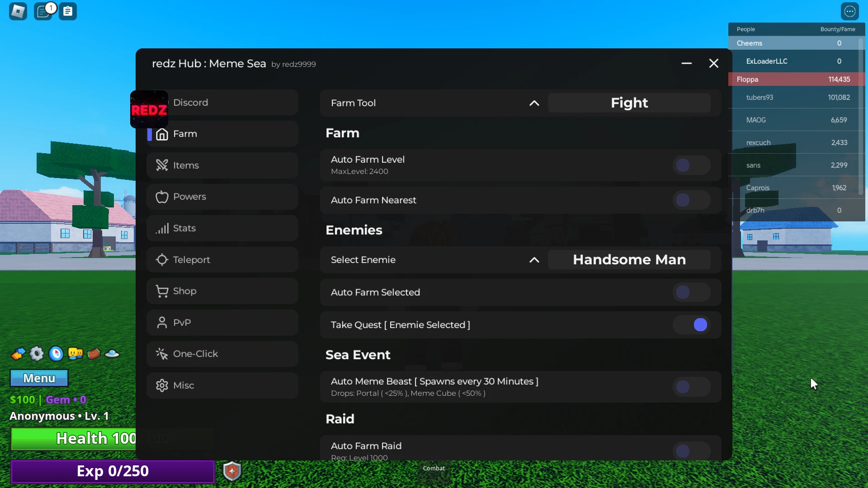Viewport: 868px width, 488px height.
Task: Open the chat icon with notification badge
Action: point(44,11)
